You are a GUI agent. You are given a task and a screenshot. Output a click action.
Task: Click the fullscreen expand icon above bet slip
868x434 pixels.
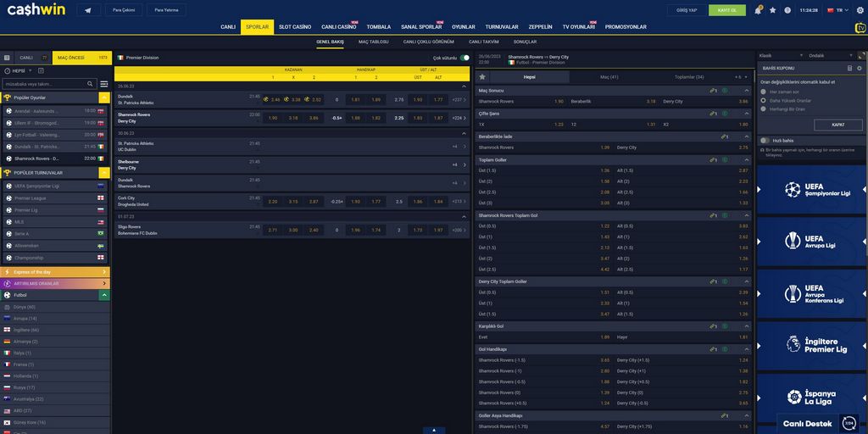point(861,55)
